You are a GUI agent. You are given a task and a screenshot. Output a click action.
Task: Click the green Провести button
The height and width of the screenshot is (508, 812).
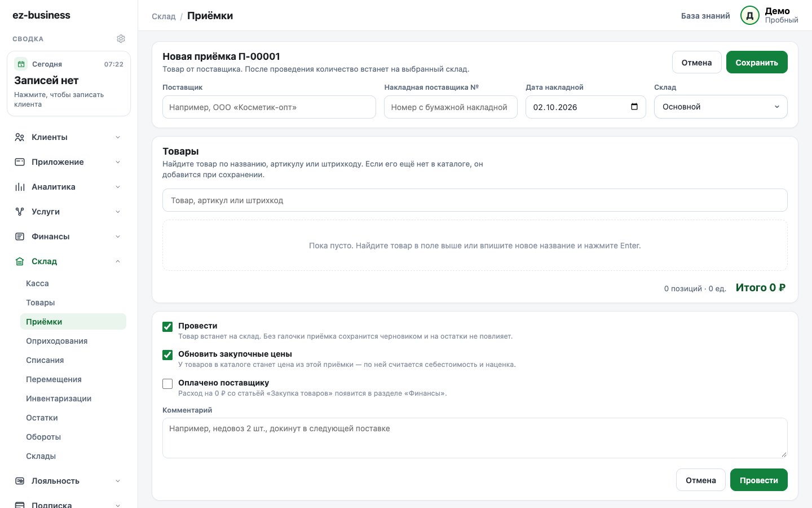click(x=759, y=480)
